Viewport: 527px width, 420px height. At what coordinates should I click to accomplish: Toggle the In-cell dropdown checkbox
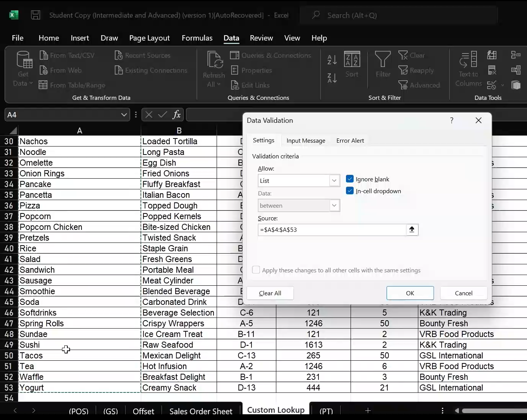350,191
